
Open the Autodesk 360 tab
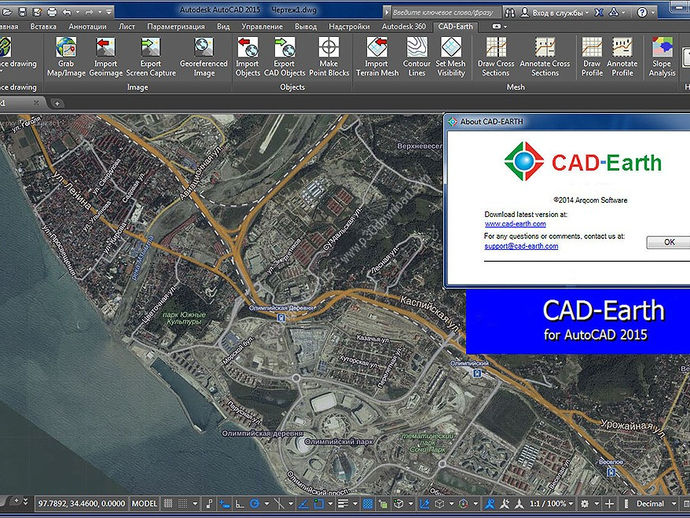(x=404, y=26)
